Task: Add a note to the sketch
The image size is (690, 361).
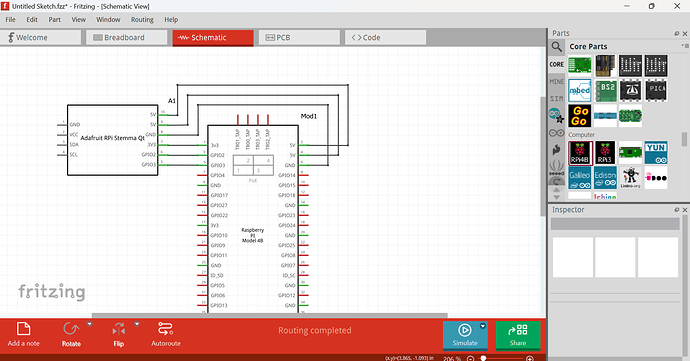Action: 23,334
